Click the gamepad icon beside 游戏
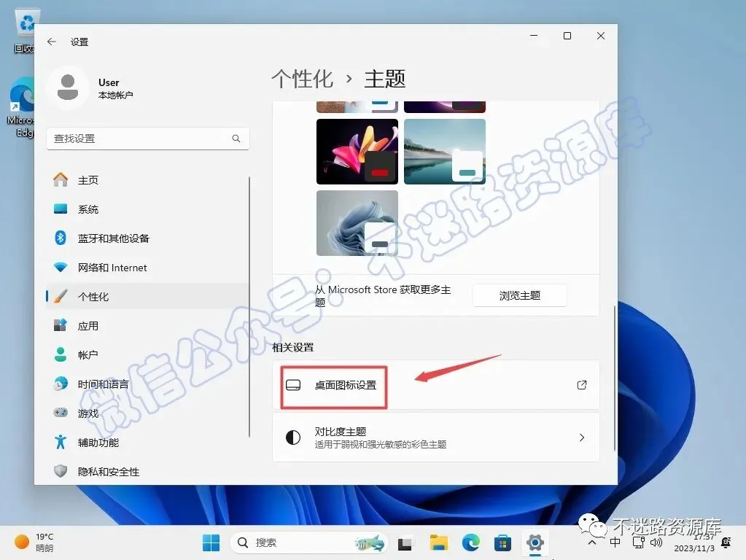Screen dimensions: 746x560 pyautogui.click(x=61, y=413)
